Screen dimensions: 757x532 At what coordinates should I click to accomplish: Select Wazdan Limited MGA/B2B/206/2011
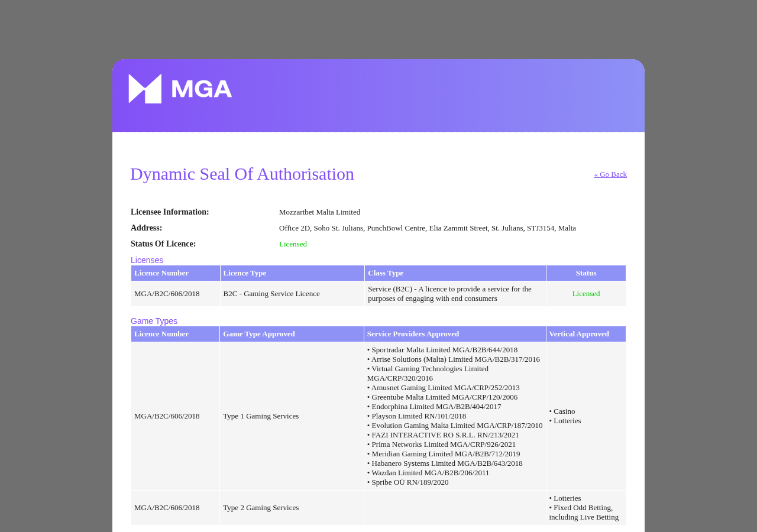[428, 473]
